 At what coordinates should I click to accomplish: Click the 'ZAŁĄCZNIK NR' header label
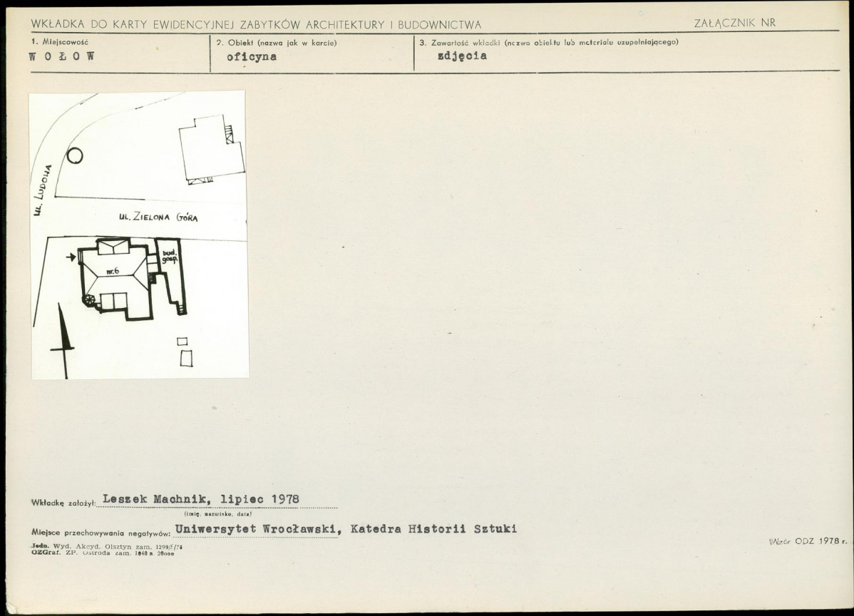[735, 23]
